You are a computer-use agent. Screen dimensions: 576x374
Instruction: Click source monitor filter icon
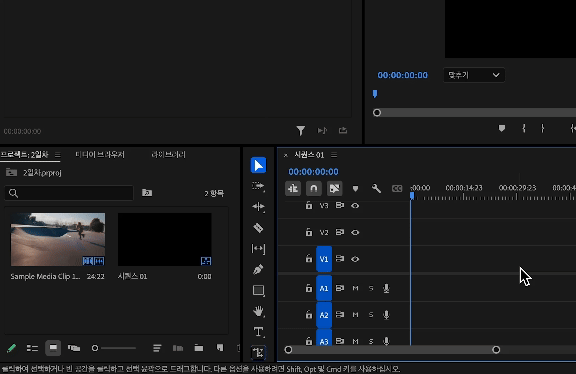coord(300,130)
